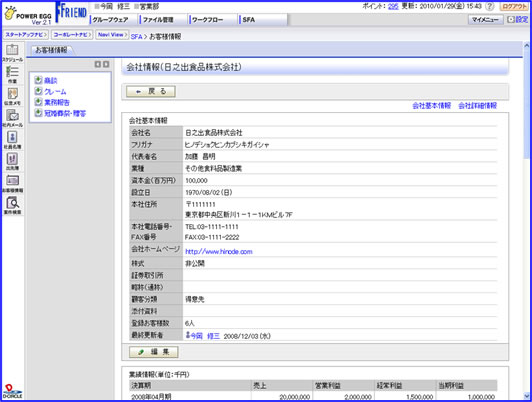Click the 資本金 value 100,000
Screen dimensions: 532x402
point(196,180)
